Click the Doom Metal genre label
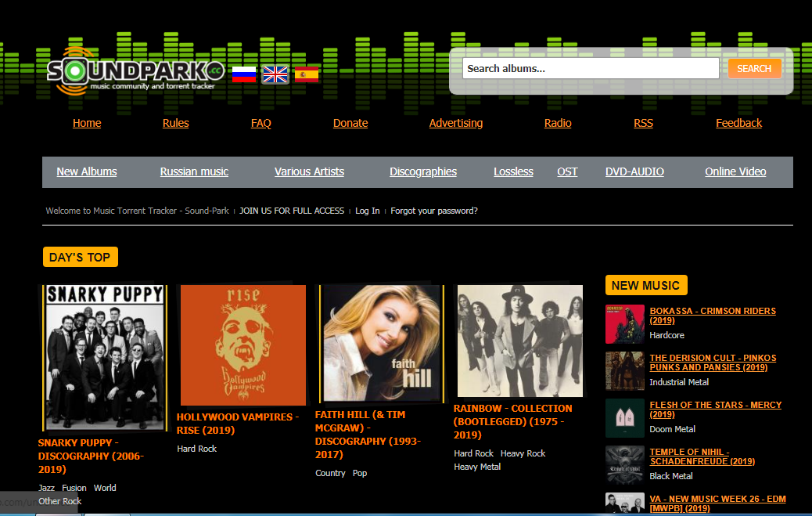Image resolution: width=812 pixels, height=516 pixels. 672,429
